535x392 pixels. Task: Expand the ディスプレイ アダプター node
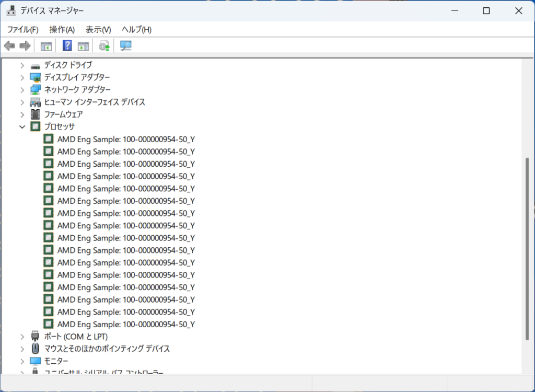(x=22, y=77)
